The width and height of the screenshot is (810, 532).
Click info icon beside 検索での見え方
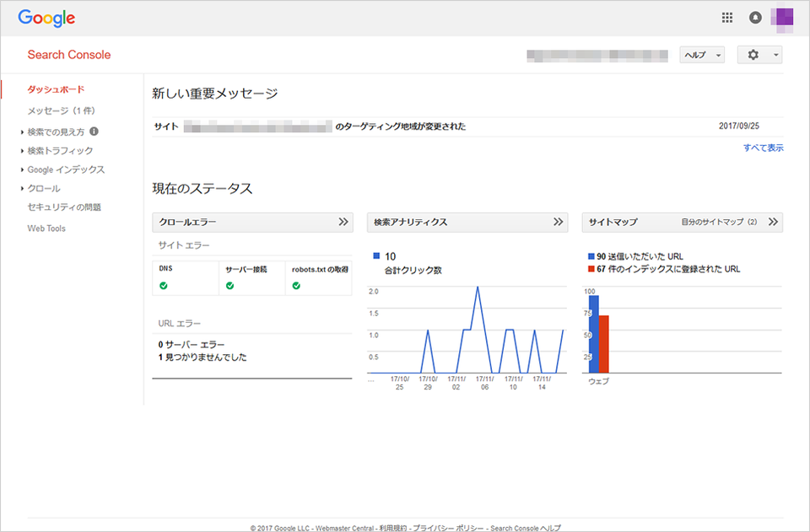tap(94, 131)
